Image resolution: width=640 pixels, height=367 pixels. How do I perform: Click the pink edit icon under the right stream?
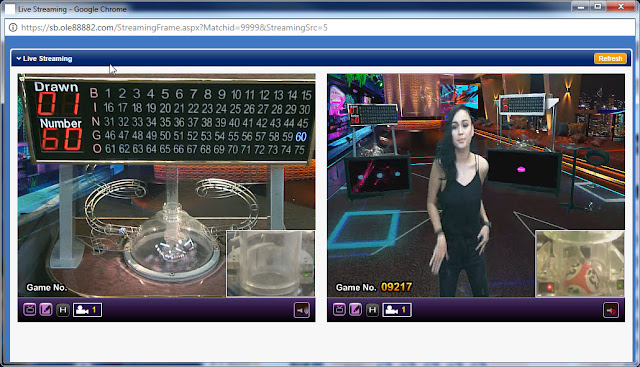coord(356,310)
